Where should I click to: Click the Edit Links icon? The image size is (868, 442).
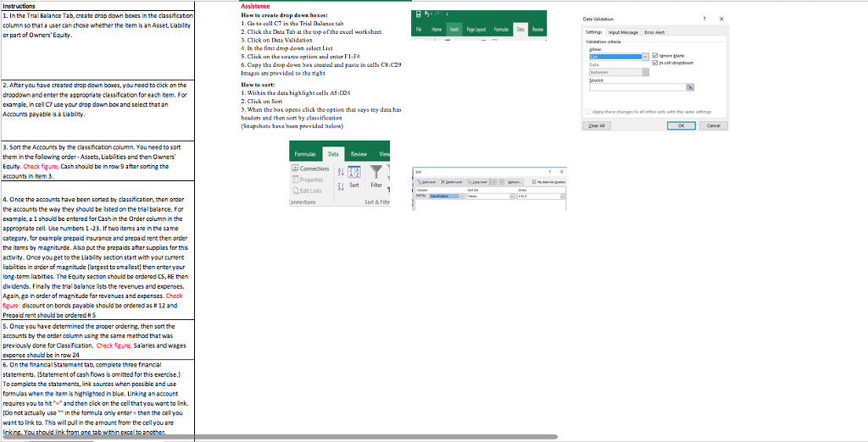pos(295,191)
